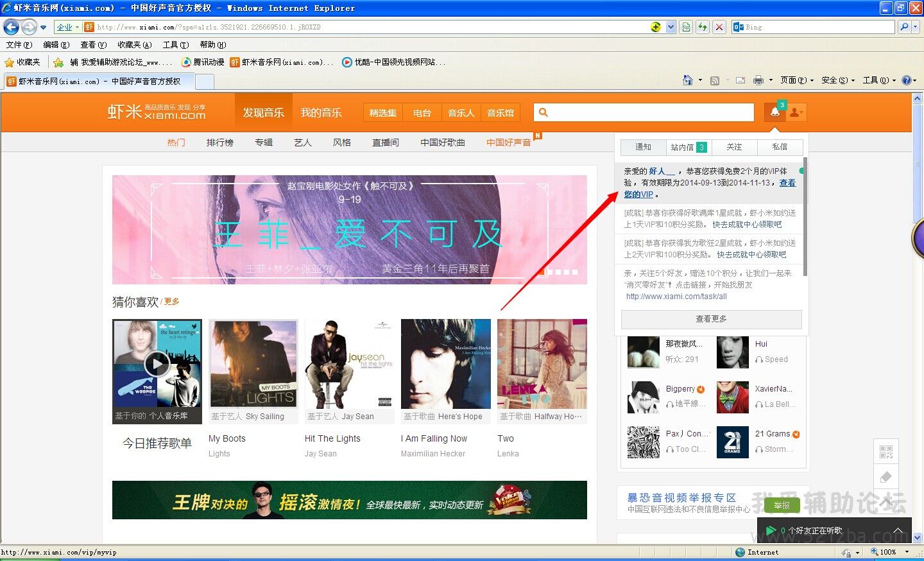Click 快去成就中心领取吧 link for 1星成就
924x561 pixels.
[747, 225]
